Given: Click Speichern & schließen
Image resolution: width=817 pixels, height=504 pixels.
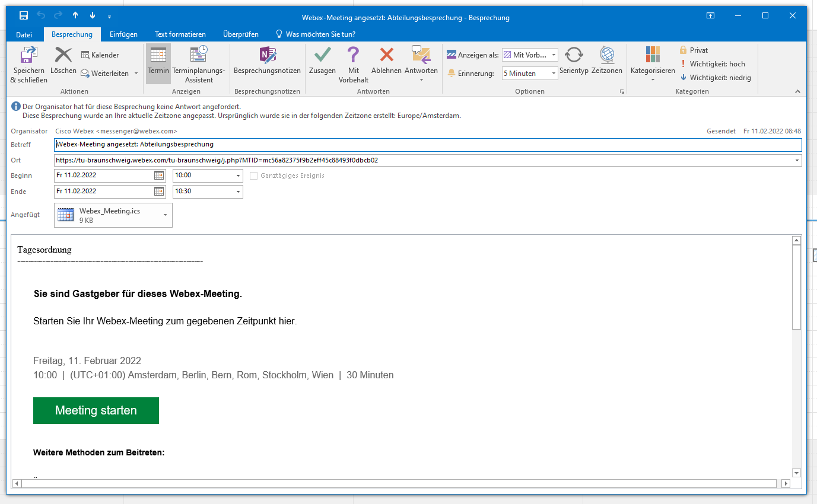Looking at the screenshot, I should click(29, 65).
